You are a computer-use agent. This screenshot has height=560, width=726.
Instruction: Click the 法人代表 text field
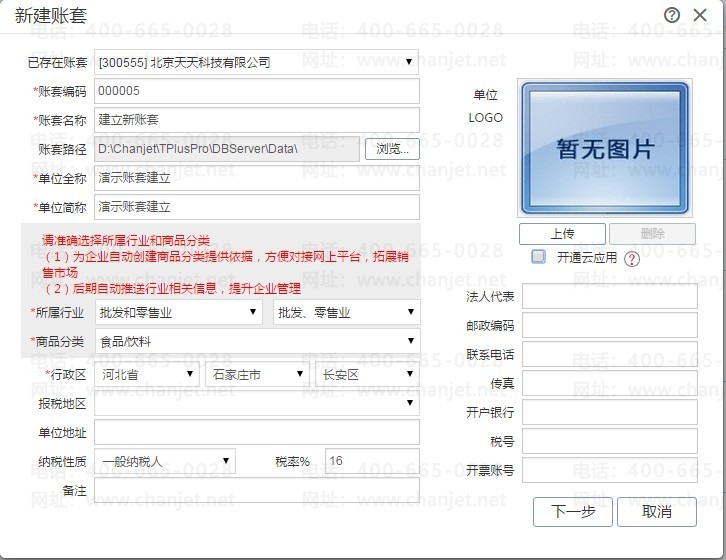610,296
